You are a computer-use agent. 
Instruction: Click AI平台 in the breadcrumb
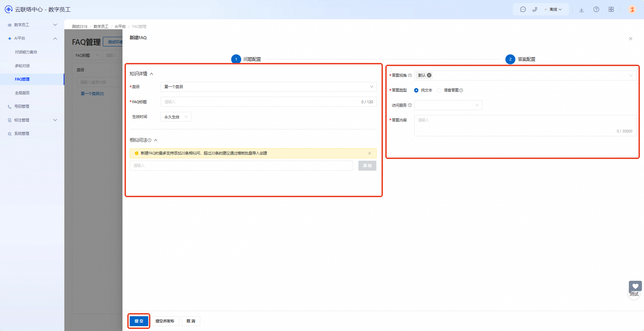coord(120,26)
